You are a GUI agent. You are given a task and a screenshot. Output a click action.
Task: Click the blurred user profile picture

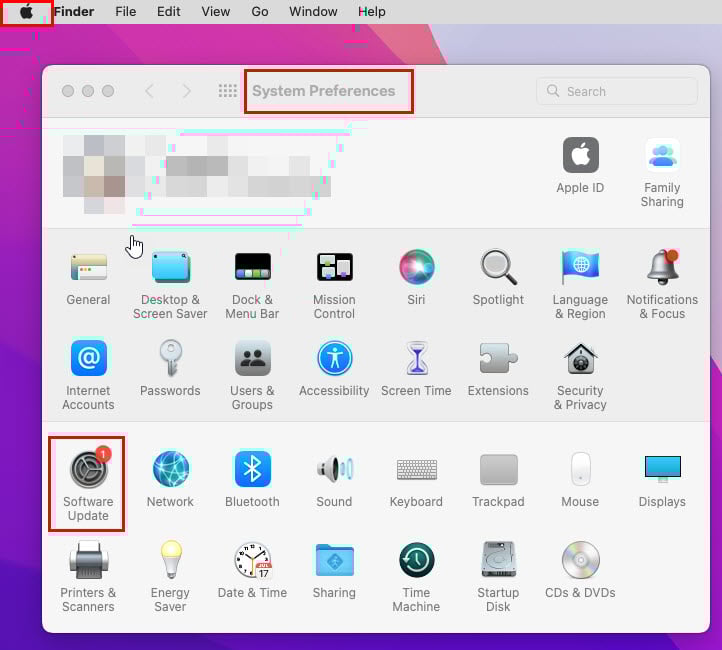click(94, 174)
